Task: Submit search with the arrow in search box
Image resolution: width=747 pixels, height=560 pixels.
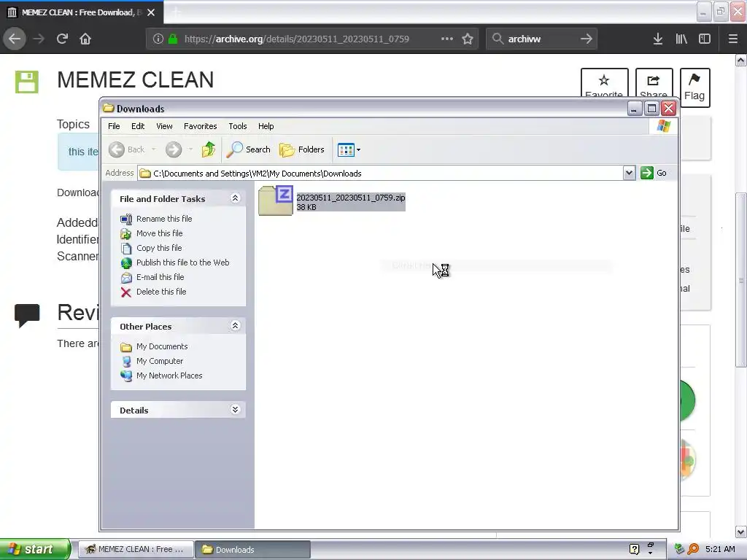Action: click(x=587, y=39)
